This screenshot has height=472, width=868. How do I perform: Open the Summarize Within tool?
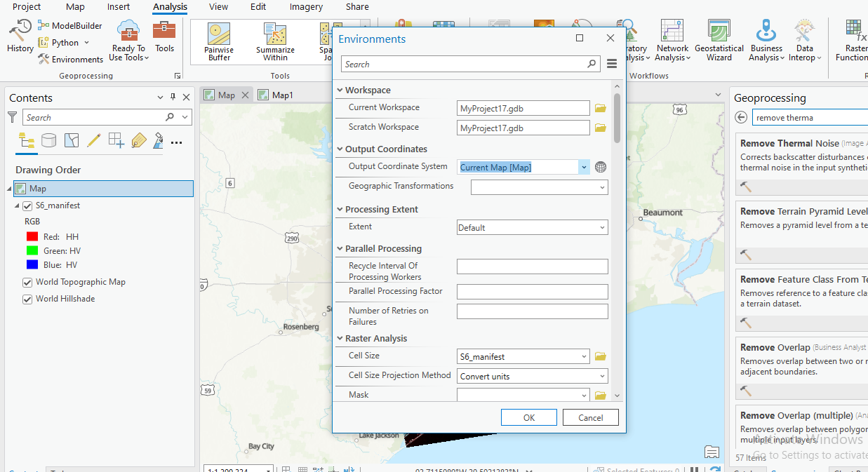274,41
